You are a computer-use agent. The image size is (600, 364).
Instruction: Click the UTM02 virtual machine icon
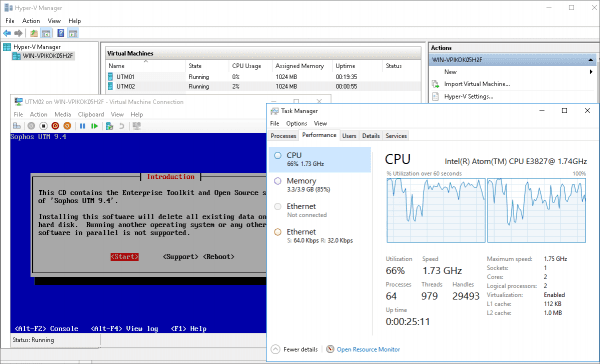[111, 87]
